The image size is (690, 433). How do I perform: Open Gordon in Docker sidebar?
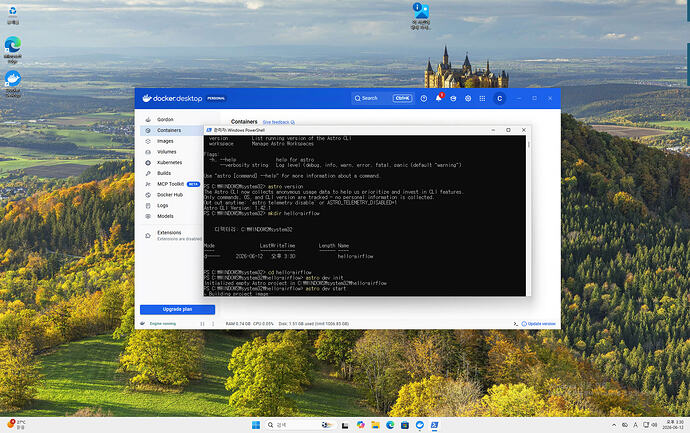click(165, 119)
